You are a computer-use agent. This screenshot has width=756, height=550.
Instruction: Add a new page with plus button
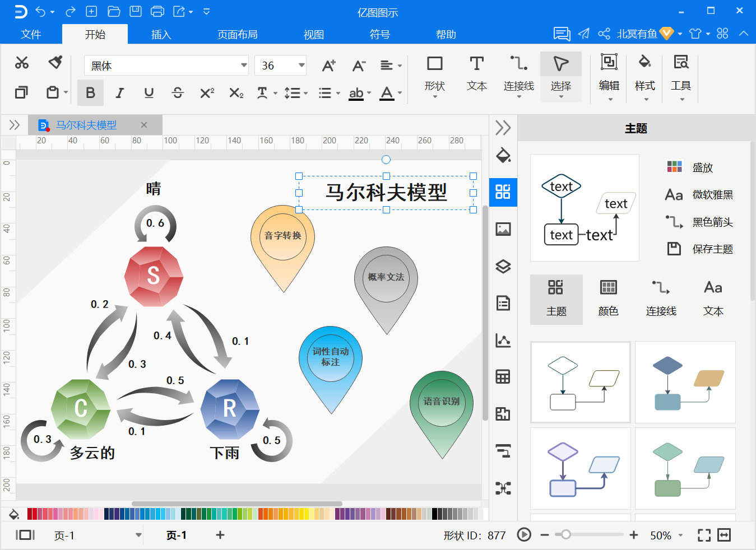220,535
